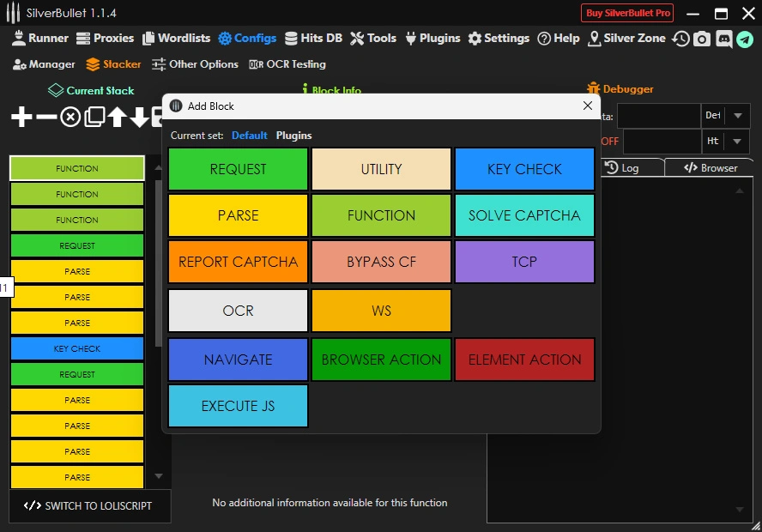Disable block using circled X icon
Viewport: 762px width, 532px height.
coord(70,117)
